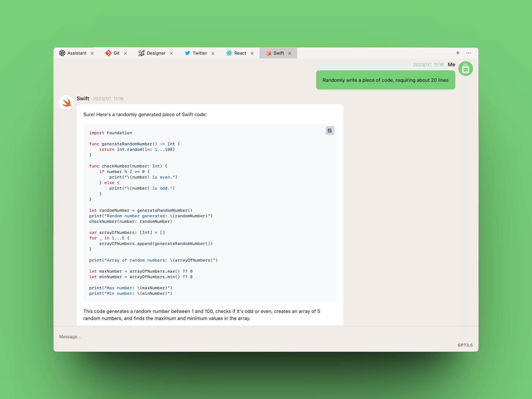Screen dimensions: 532x399
Task: Click the Swift bot avatar
Action: coord(66,103)
